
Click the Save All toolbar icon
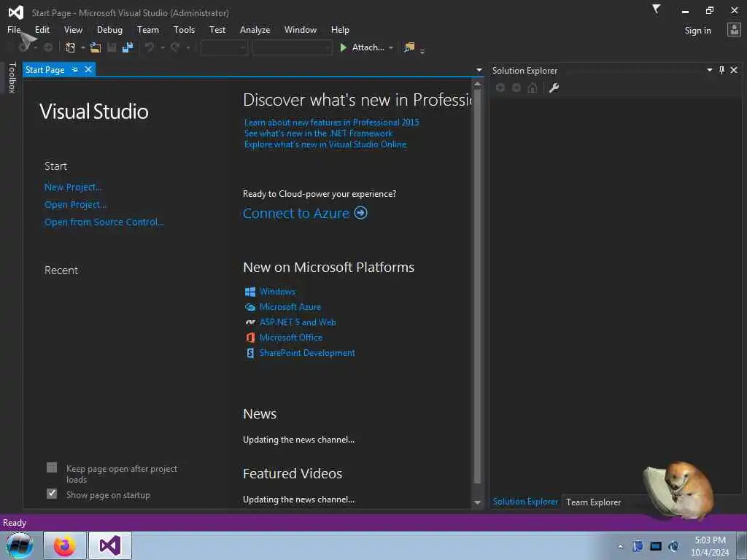(x=127, y=47)
